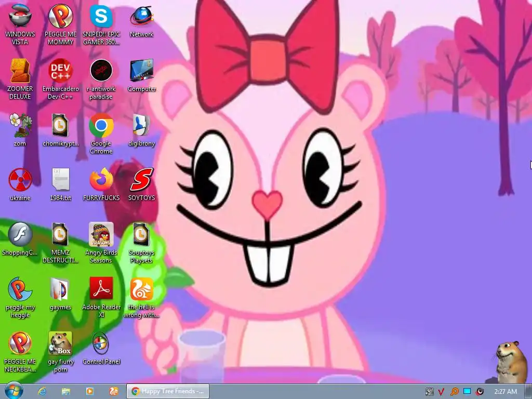Open the UC Browser icon labeled the hell is wrong with...
Image resolution: width=532 pixels, height=399 pixels.
[x=141, y=297]
